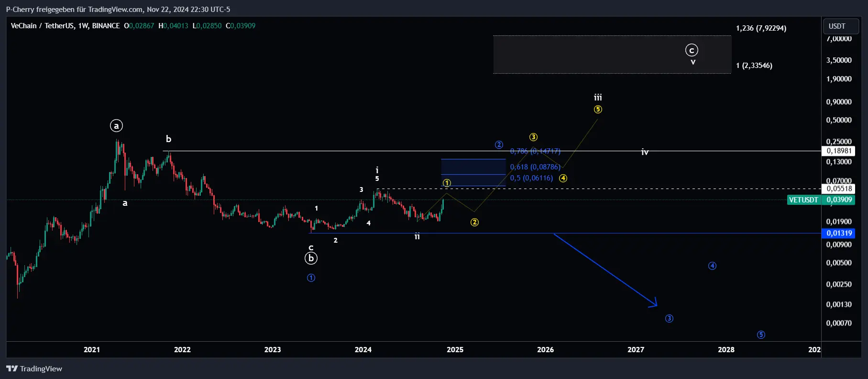Click blue circled wave 4 marker
This screenshot has width=868, height=379.
712,266
